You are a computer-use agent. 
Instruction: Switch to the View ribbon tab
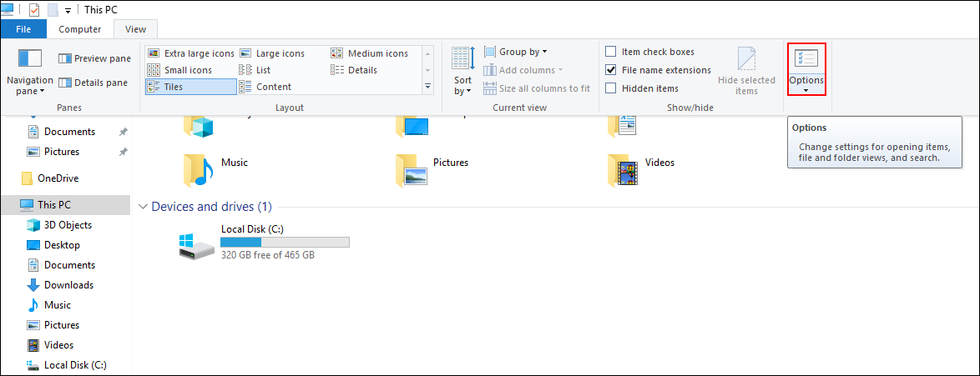(135, 28)
